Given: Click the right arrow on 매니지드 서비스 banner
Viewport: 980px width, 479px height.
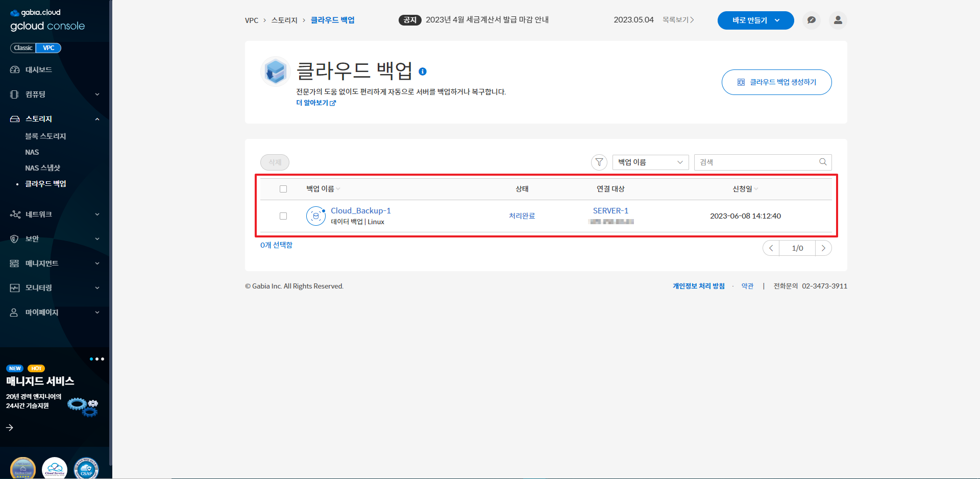Looking at the screenshot, I should coord(10,427).
